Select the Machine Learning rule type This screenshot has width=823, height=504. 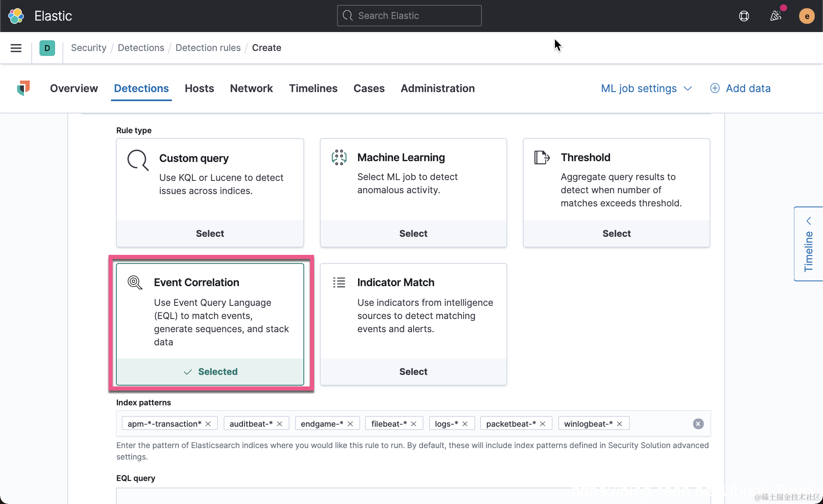click(x=413, y=234)
